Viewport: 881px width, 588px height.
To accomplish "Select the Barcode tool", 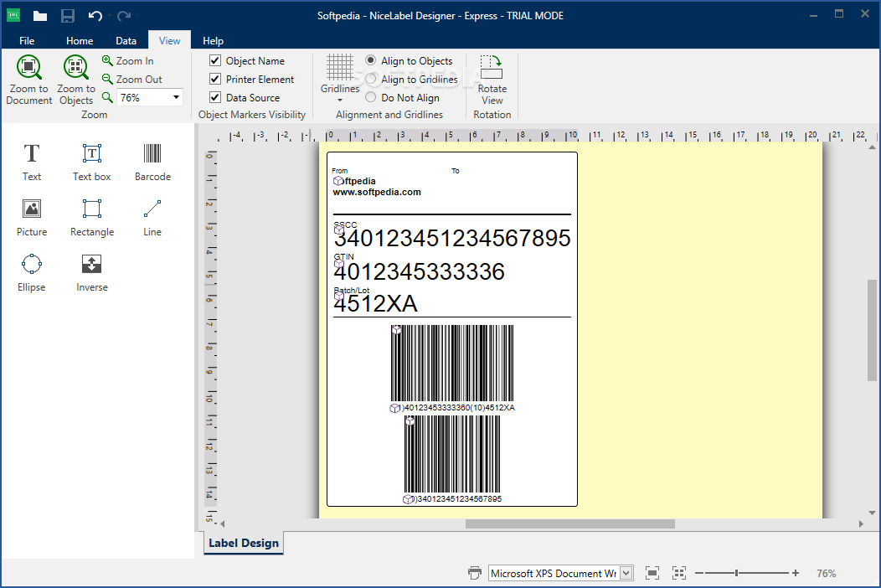I will point(152,162).
